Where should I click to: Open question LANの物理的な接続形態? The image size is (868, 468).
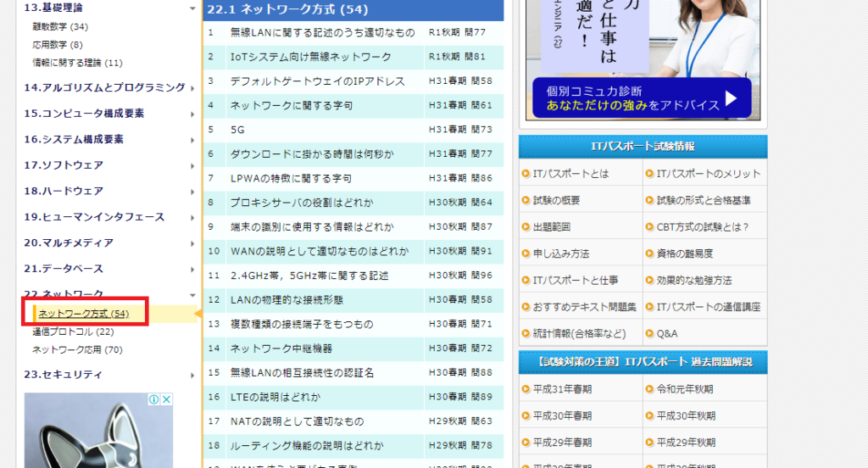pos(287,300)
